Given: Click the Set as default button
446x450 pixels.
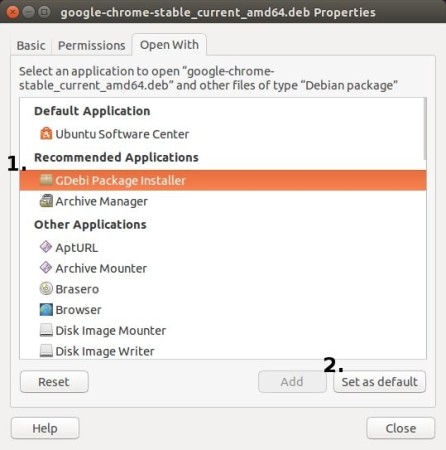Looking at the screenshot, I should coord(379,382).
